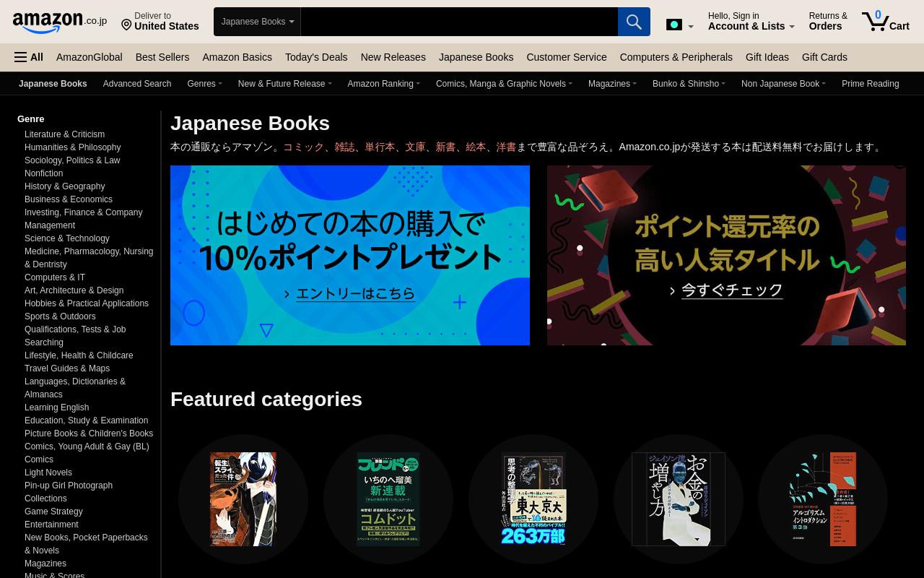Select Japanese Books tab in subnavigation
This screenshot has height=578, width=924.
coord(53,84)
